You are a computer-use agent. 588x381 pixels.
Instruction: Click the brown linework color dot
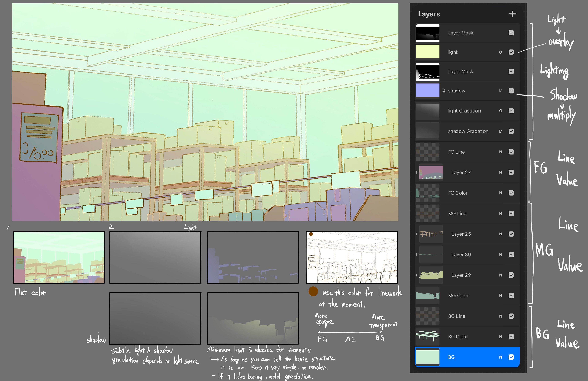click(313, 291)
